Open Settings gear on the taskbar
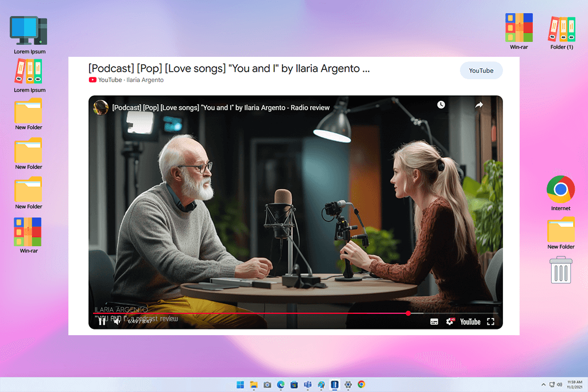 (348, 385)
